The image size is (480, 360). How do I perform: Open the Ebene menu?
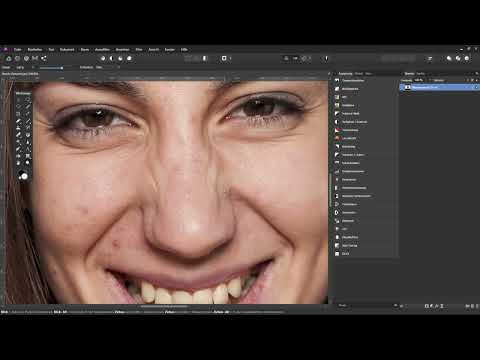click(x=85, y=49)
